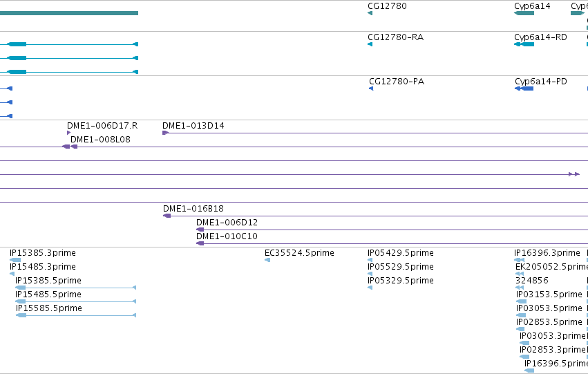The image size is (588, 374).
Task: Select the IP15385.5prime EST label
Action: click(x=48, y=281)
